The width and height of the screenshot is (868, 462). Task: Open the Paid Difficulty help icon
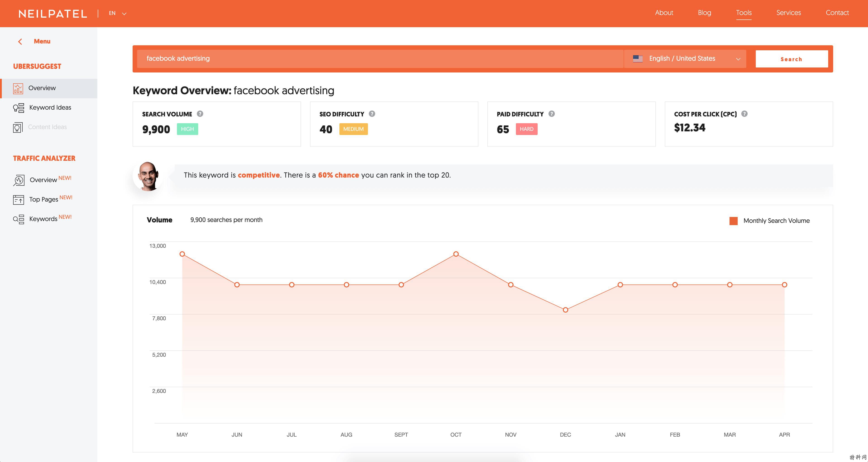click(552, 114)
